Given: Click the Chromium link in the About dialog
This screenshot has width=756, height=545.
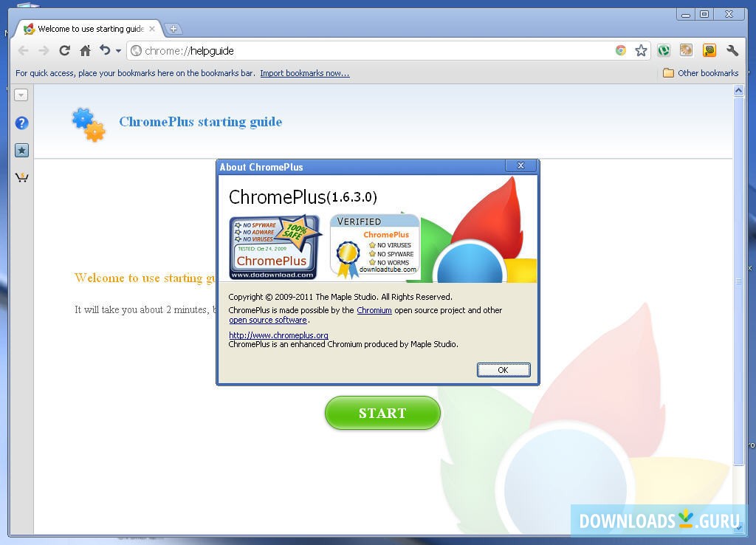Looking at the screenshot, I should (x=374, y=310).
